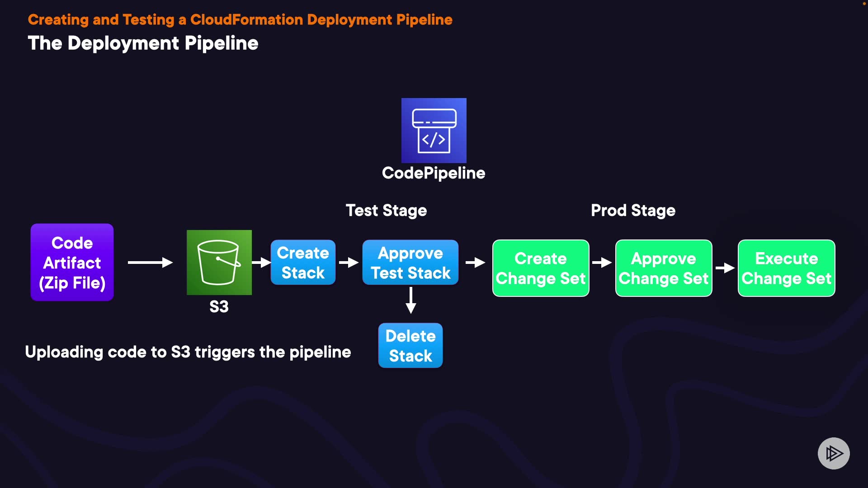Click arrow between Create Stack and Approve Test Stack
This screenshot has width=868, height=488.
[x=349, y=263]
